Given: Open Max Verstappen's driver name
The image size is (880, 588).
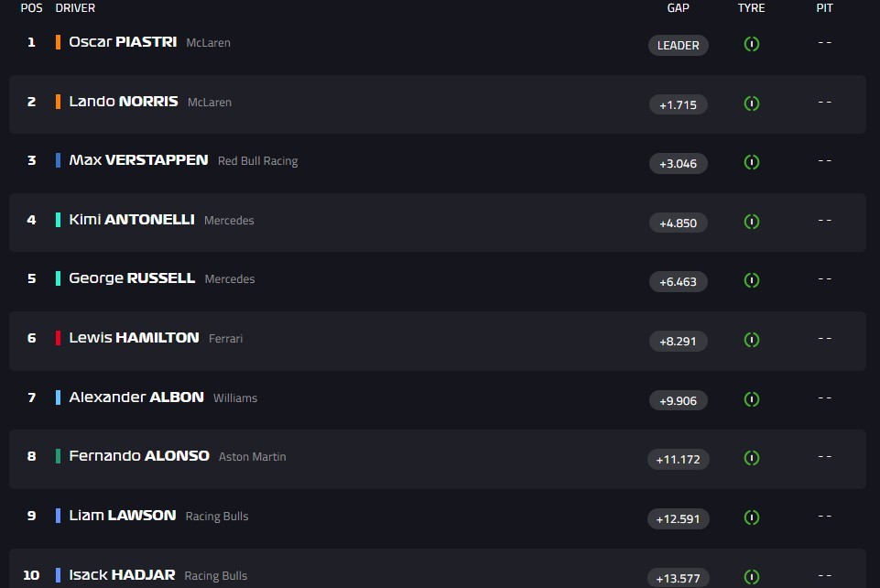Looking at the screenshot, I should pyautogui.click(x=138, y=160).
